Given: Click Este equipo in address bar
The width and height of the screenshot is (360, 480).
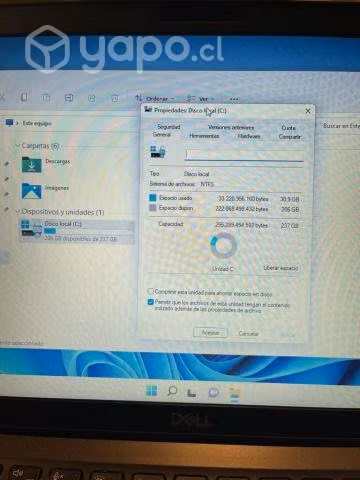Looking at the screenshot, I should pos(37,123).
